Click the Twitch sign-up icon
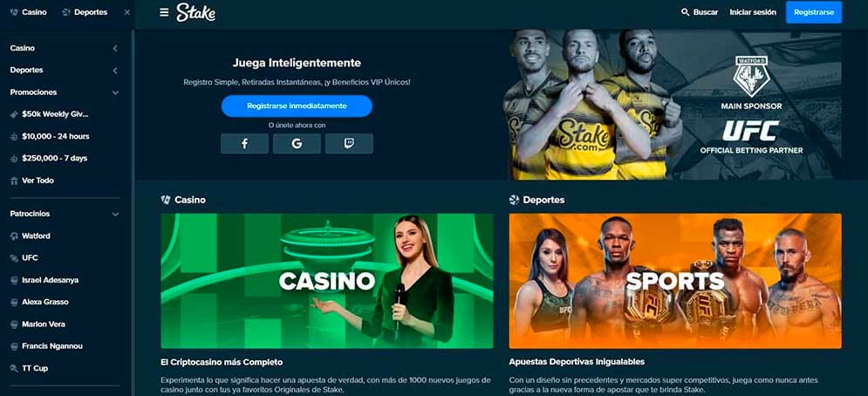The image size is (868, 396). [349, 143]
